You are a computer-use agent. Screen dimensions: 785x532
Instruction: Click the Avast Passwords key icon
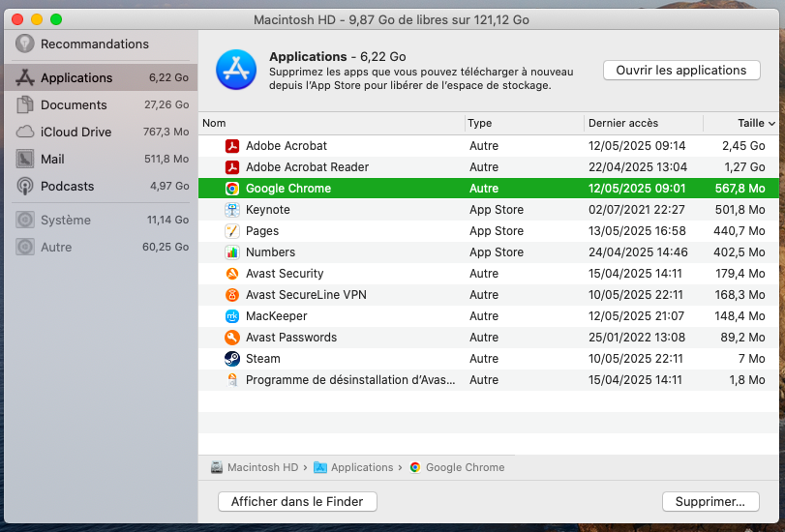pos(231,338)
